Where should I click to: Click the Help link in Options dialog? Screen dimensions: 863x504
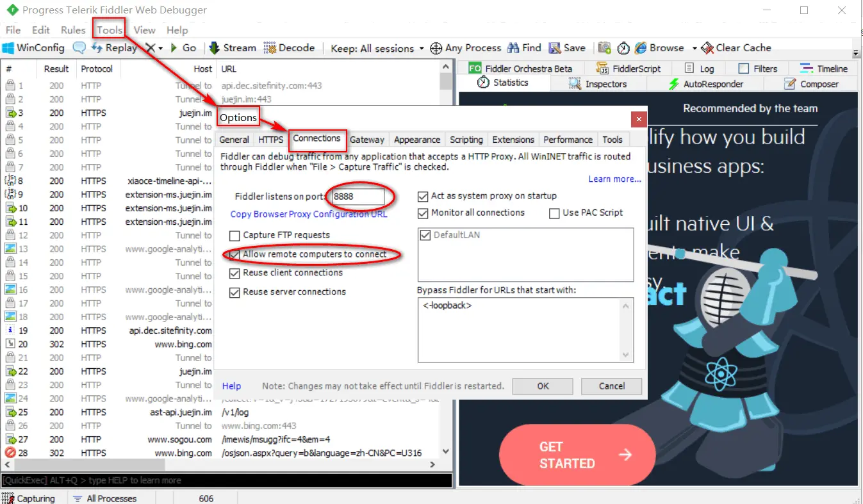(231, 386)
